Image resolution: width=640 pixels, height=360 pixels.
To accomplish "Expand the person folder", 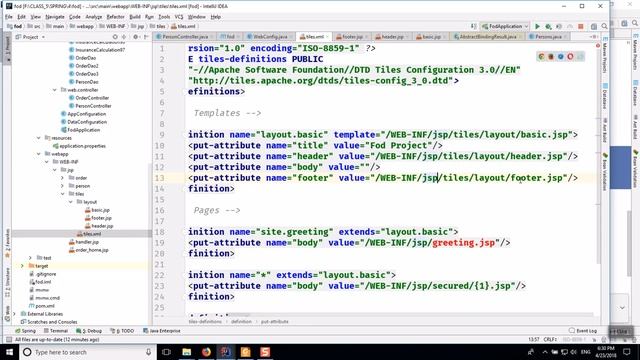I will pos(62,186).
